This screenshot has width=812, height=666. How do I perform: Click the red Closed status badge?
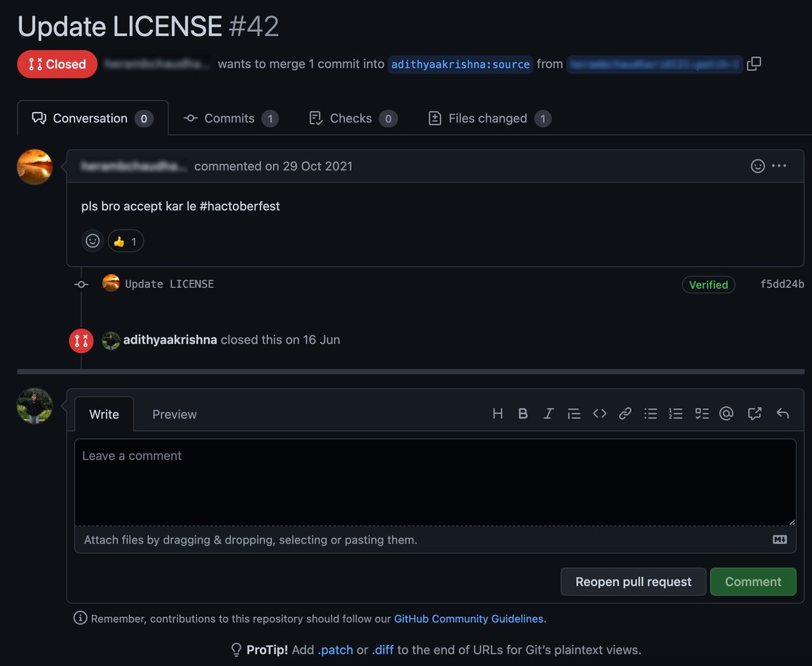tap(58, 64)
